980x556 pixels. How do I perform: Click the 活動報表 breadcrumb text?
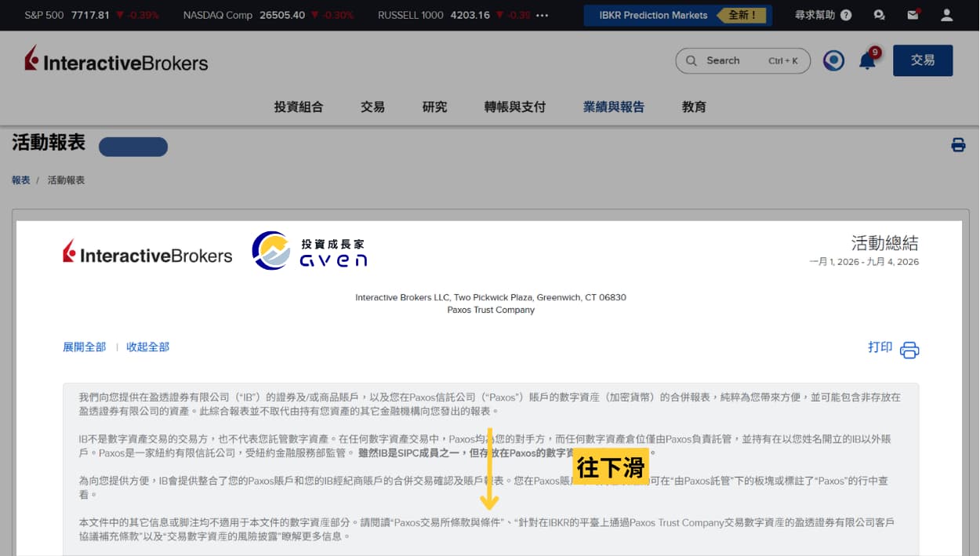pyautogui.click(x=66, y=180)
